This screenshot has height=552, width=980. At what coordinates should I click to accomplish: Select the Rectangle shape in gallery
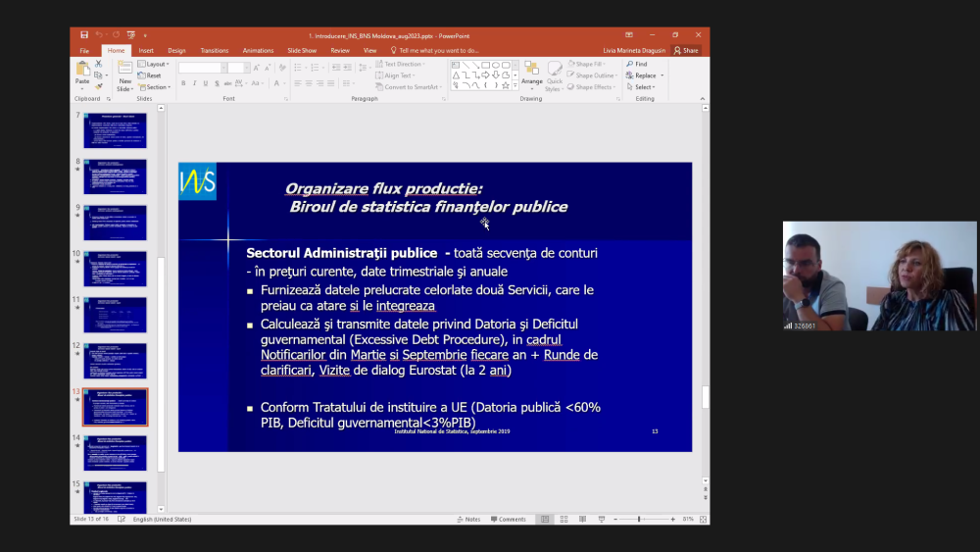point(486,65)
